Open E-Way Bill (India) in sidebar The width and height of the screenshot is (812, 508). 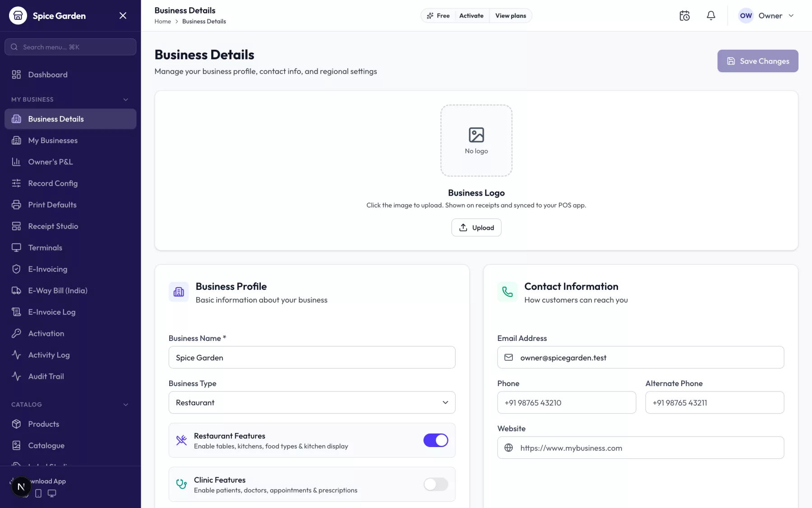pyautogui.click(x=70, y=290)
